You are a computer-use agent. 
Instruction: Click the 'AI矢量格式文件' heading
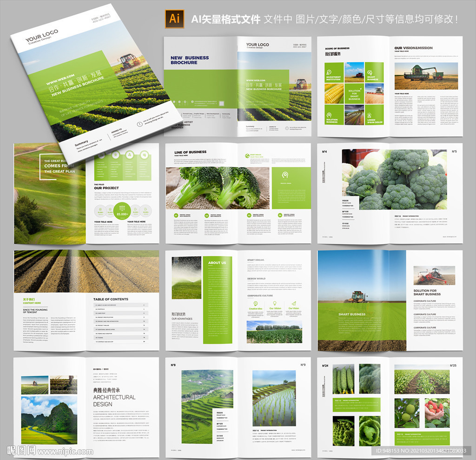225,20
